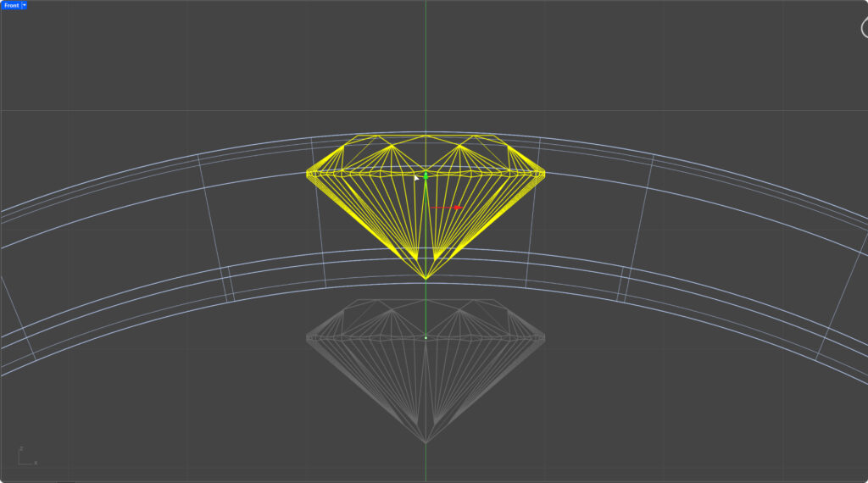Select the yellow diamond's right girdle corner
Viewport: 868px width, 483px height.
click(544, 174)
